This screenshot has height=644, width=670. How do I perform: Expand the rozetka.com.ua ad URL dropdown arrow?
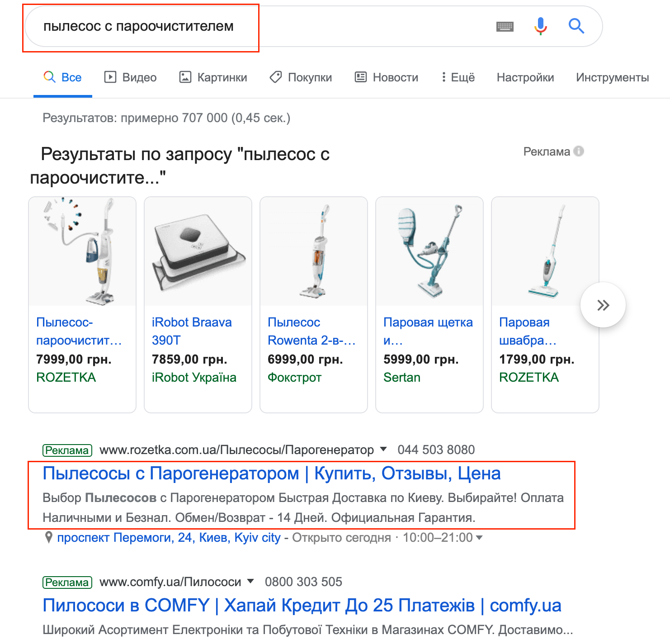(x=383, y=449)
